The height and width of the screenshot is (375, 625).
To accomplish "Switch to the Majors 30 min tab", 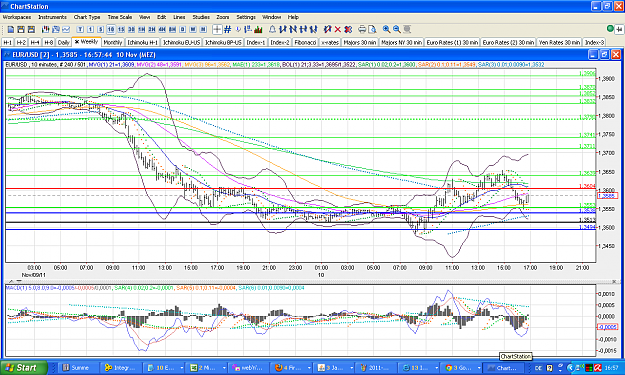I will click(360, 42).
